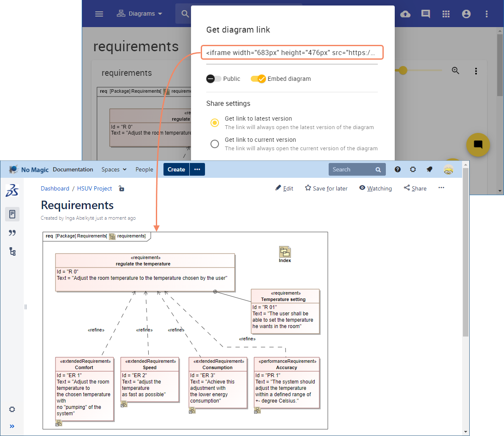This screenshot has height=436, width=504.
Task: Click the iframe embed code field
Action: 292,52
